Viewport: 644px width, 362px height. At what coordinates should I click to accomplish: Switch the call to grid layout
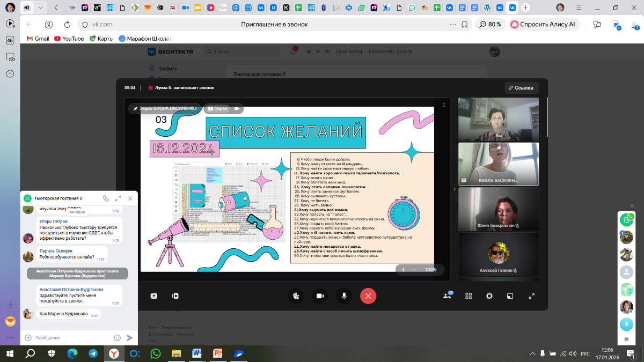pos(469,295)
